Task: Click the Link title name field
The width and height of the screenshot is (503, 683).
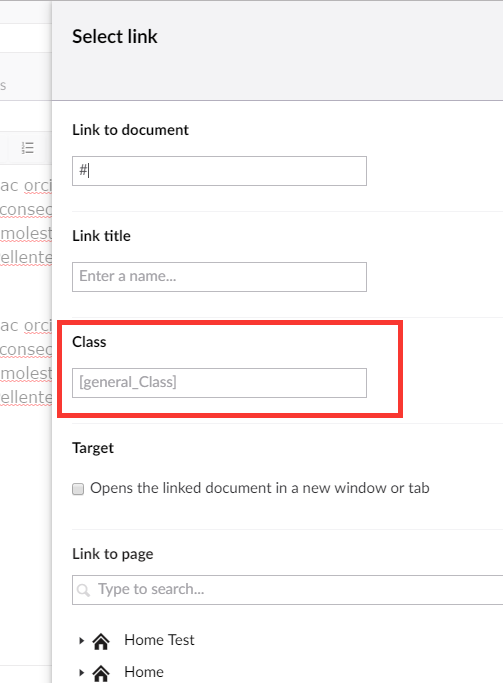Action: (x=219, y=277)
